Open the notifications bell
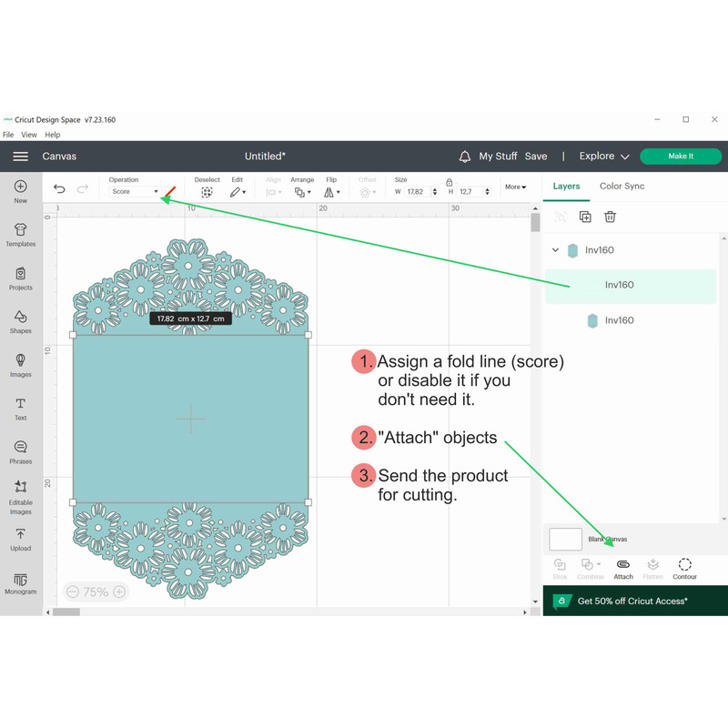 coord(465,157)
